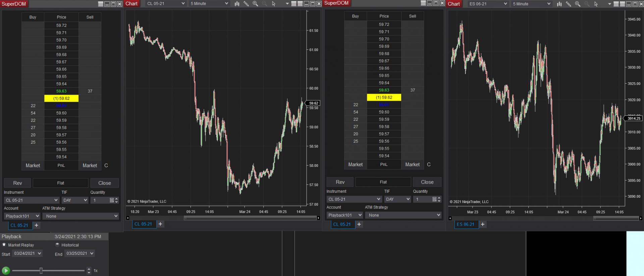Open the End date dropdown in Playback
Image resolution: width=644 pixels, height=276 pixels.
[x=80, y=254]
